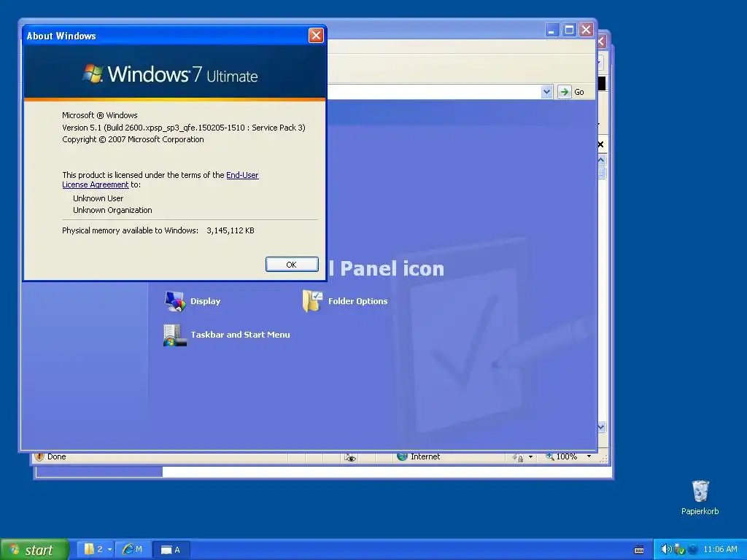The image size is (747, 560).
Task: Open the Start menu
Action: (34, 550)
